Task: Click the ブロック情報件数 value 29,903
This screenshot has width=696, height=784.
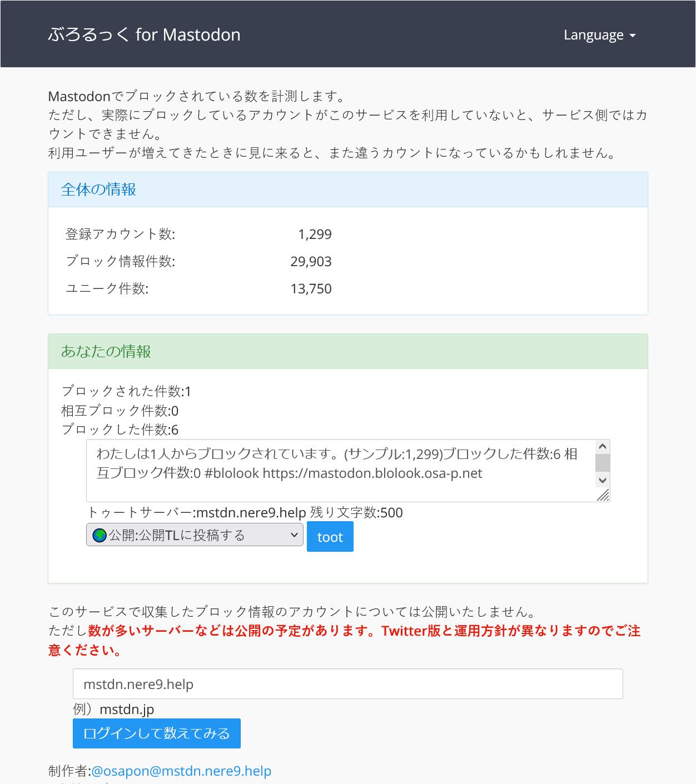Action: (x=311, y=261)
